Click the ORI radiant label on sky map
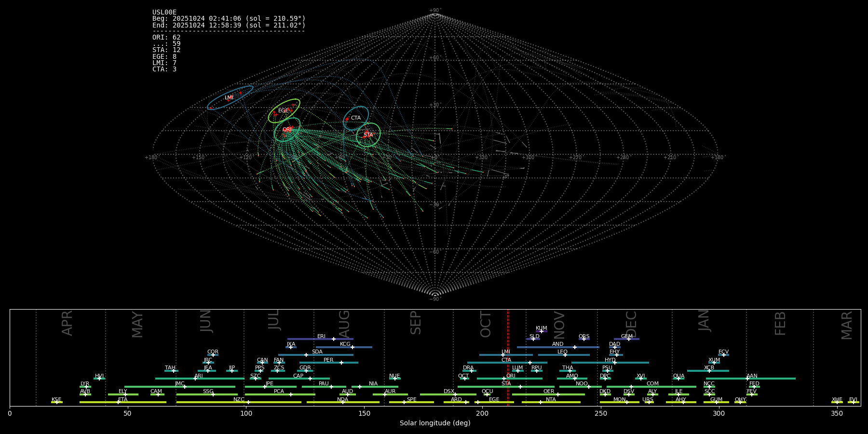 [x=287, y=130]
